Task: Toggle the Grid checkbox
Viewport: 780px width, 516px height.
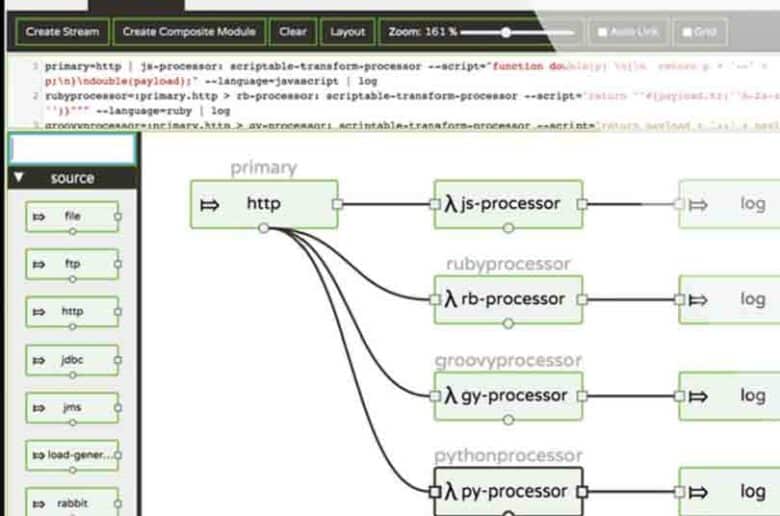Action: click(x=687, y=32)
